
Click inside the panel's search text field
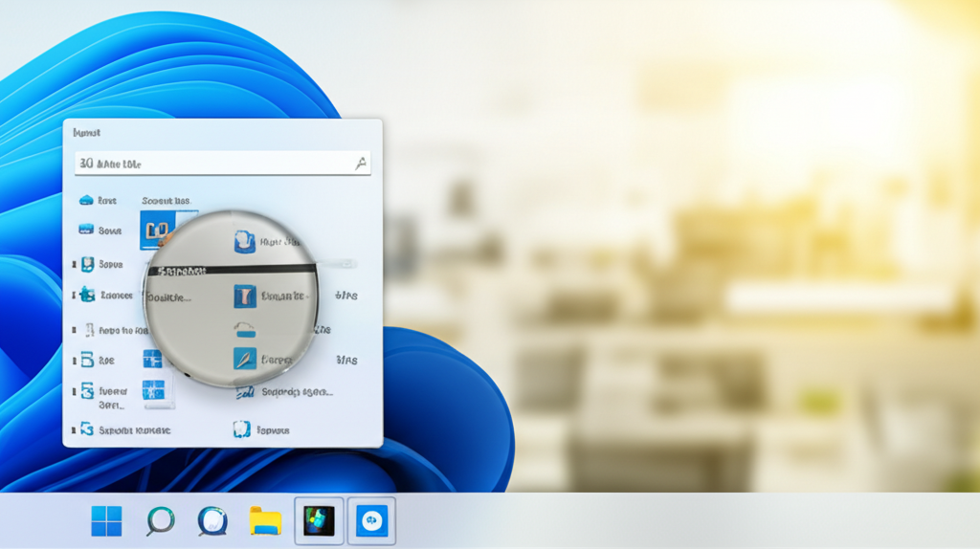(x=211, y=164)
